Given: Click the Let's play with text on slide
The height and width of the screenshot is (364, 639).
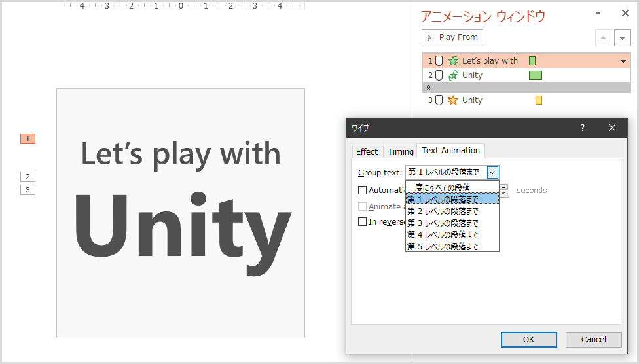Looking at the screenshot, I should coord(181,155).
